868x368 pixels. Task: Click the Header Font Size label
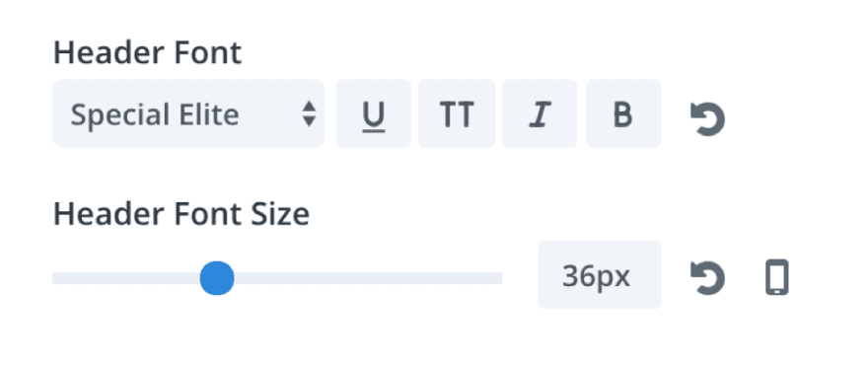[181, 214]
